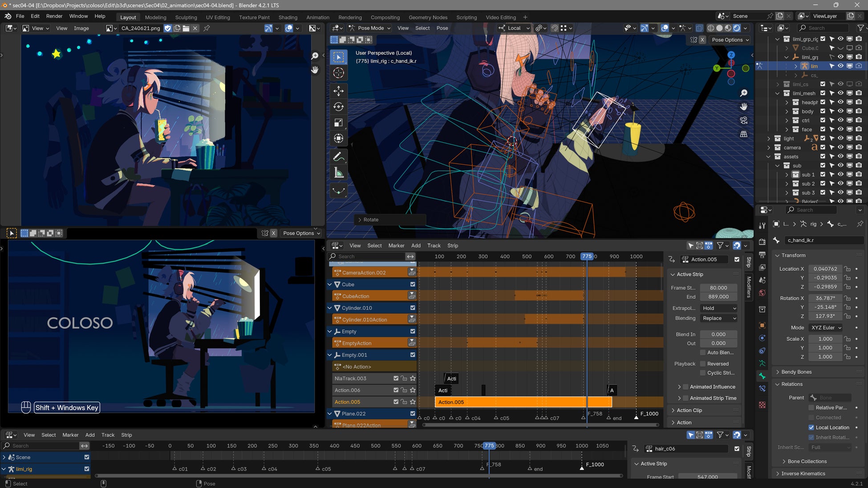Click the Pose Options button in viewport
Screen dimensions: 868x488
pyautogui.click(x=730, y=40)
